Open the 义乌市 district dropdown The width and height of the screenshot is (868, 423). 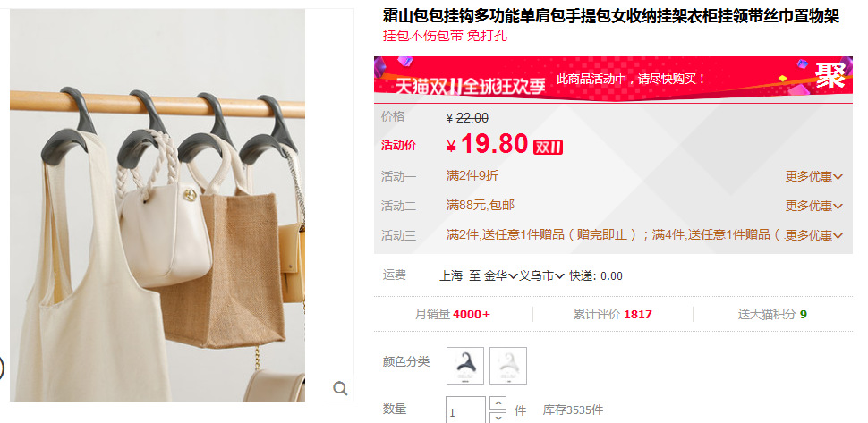pyautogui.click(x=541, y=276)
